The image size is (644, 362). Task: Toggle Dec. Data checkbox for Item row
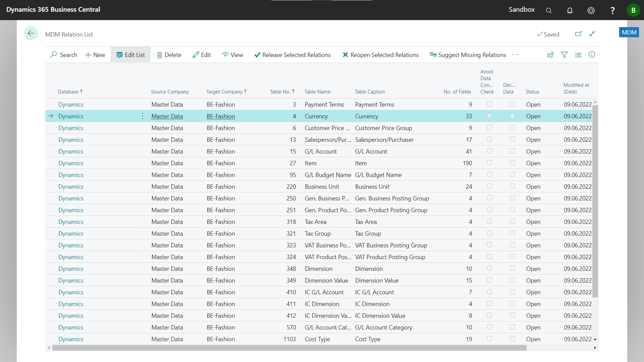coord(512,163)
